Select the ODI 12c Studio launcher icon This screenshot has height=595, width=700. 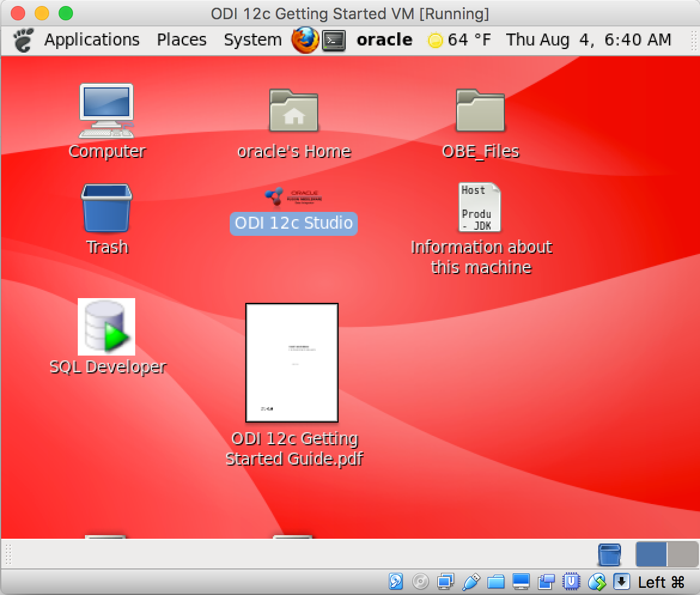tap(293, 196)
